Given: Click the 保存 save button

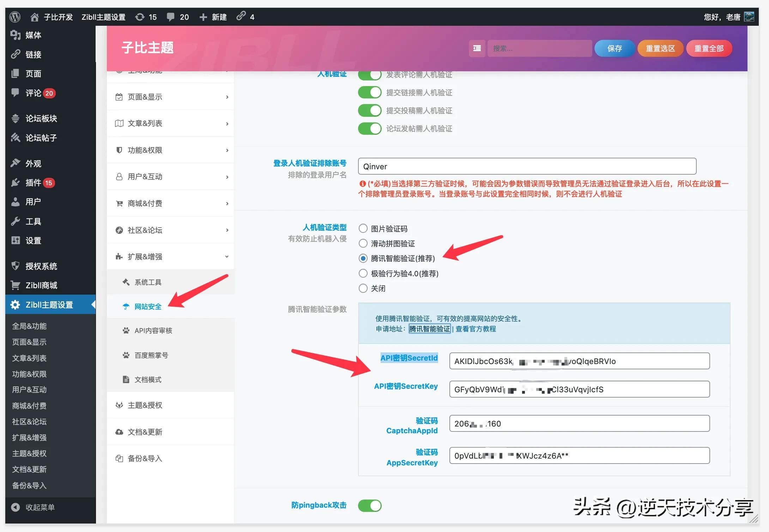Looking at the screenshot, I should click(x=614, y=48).
